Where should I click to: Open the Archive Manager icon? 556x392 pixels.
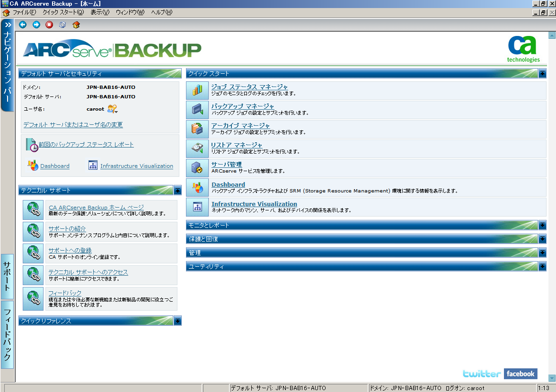tap(197, 129)
